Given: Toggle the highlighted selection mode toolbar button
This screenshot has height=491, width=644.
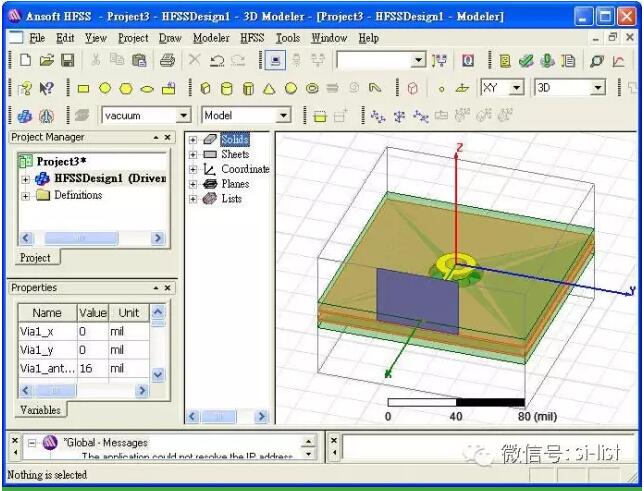Looking at the screenshot, I should [x=275, y=61].
